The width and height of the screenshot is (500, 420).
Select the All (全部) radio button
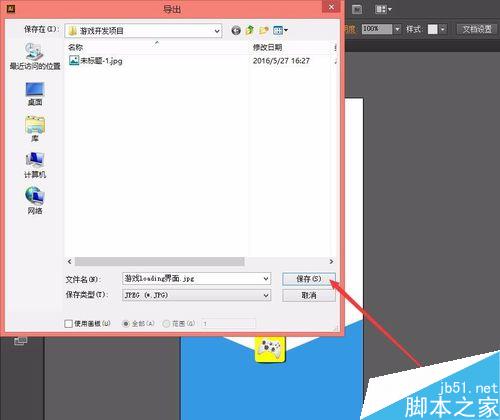[126, 323]
